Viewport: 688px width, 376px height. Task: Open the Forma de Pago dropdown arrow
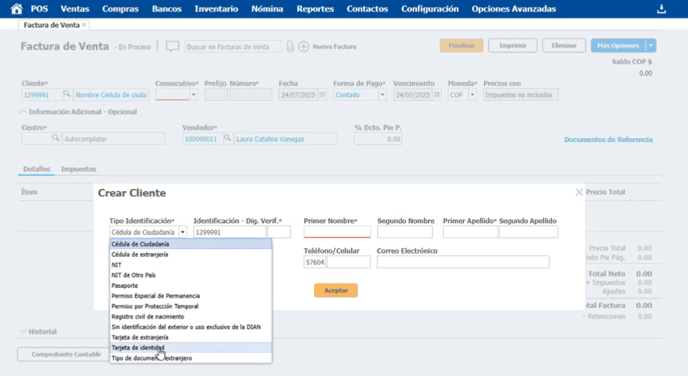382,95
